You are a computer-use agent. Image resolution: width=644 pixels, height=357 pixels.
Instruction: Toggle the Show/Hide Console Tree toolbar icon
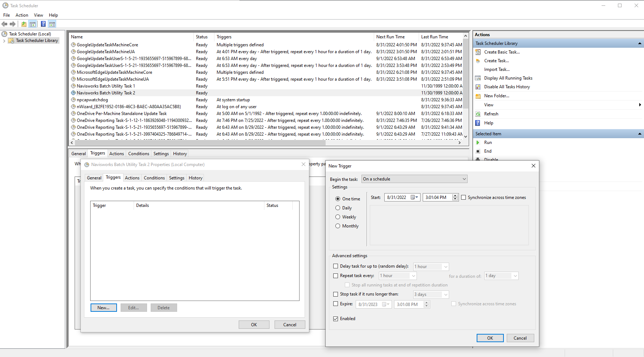coord(33,24)
